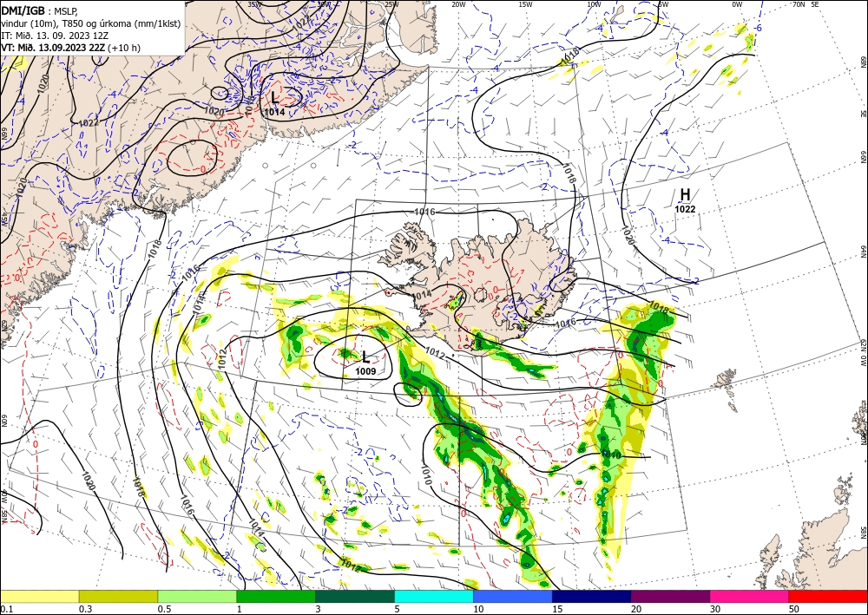
Task: Click the H high-pressure marker labeled 1022
Action: coord(685,194)
